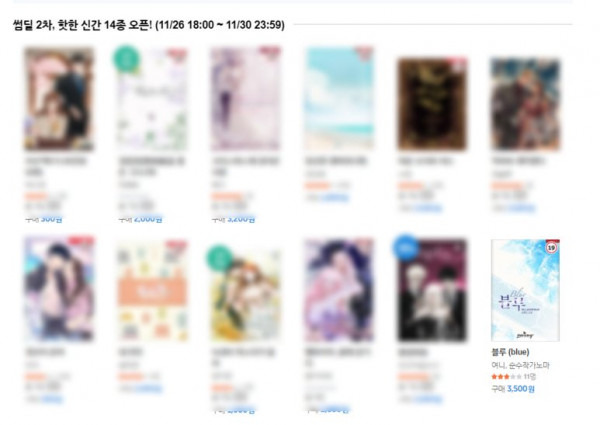Open the dark cover with three pale figures
Image resolution: width=600 pixels, height=425 pixels.
tap(432, 290)
